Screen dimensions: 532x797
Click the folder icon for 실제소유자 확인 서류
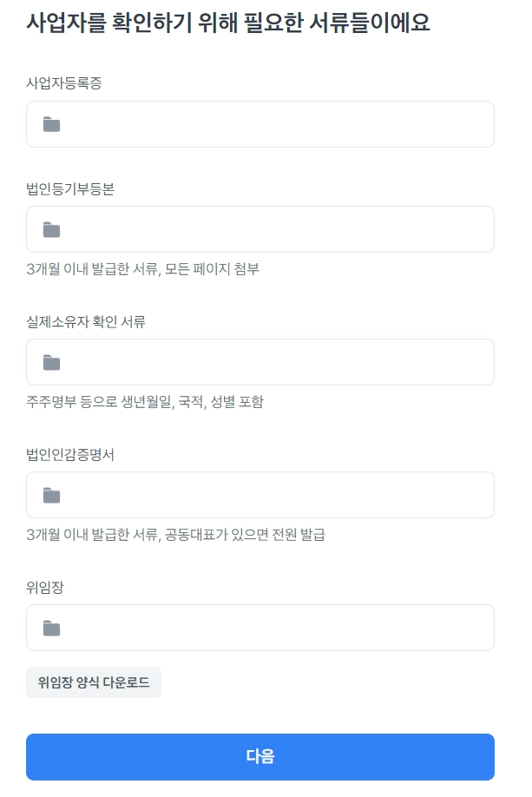point(52,363)
